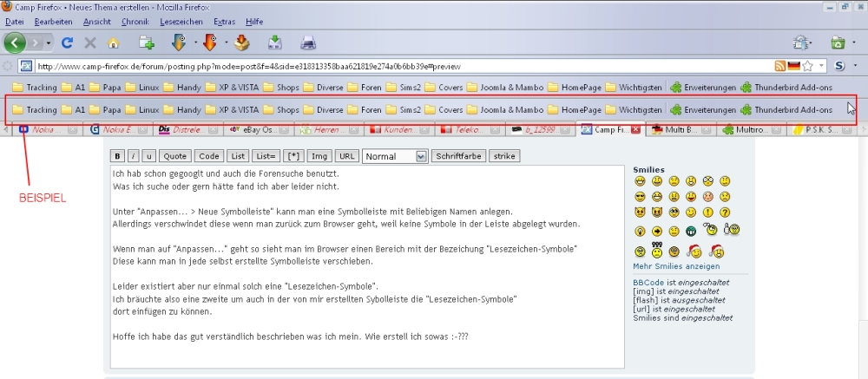This screenshot has width=868, height=379.
Task: Click the blue S search engine icon
Action: click(839, 67)
